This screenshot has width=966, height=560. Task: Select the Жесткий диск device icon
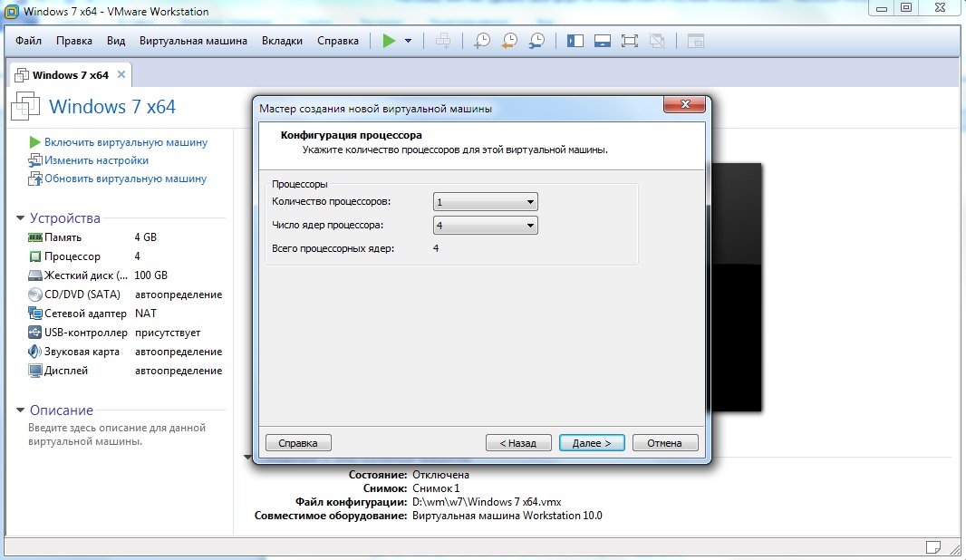pos(35,275)
